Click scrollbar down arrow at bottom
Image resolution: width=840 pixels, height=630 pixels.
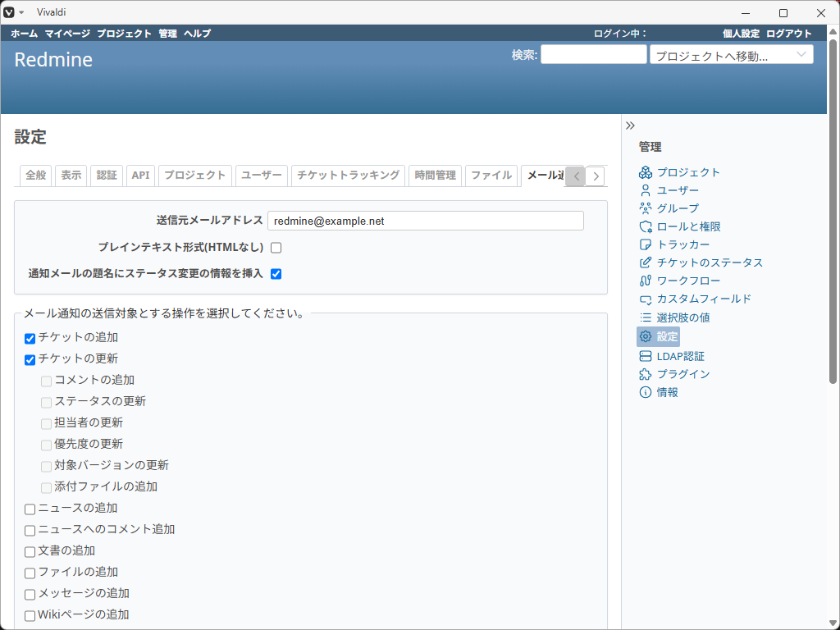(x=833, y=623)
